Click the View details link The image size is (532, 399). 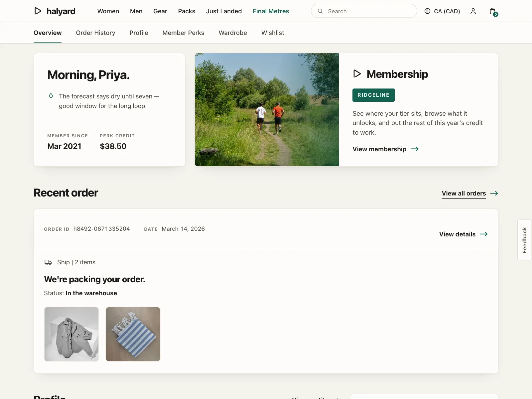(457, 234)
